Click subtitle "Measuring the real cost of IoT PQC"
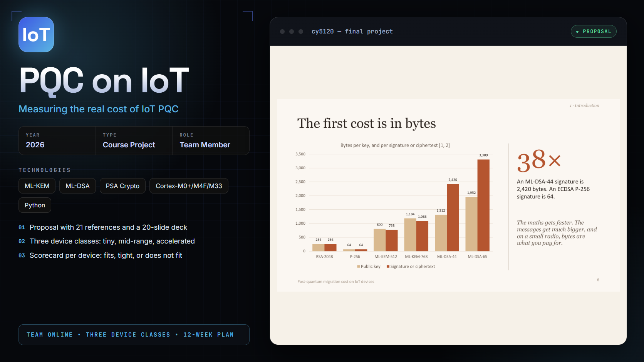This screenshot has height=362, width=644. point(99,109)
